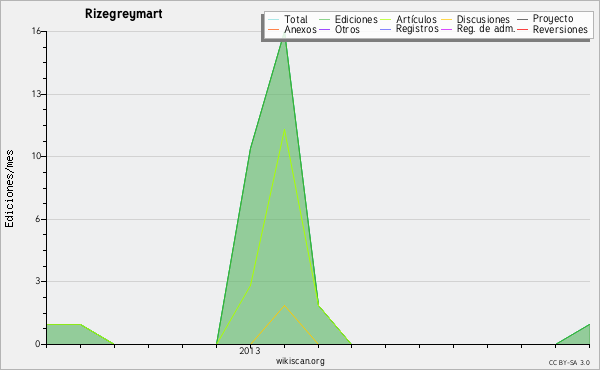Click the "CC BY-SA 3.0" license text
Image resolution: width=600 pixels, height=370 pixels.
pos(569,362)
